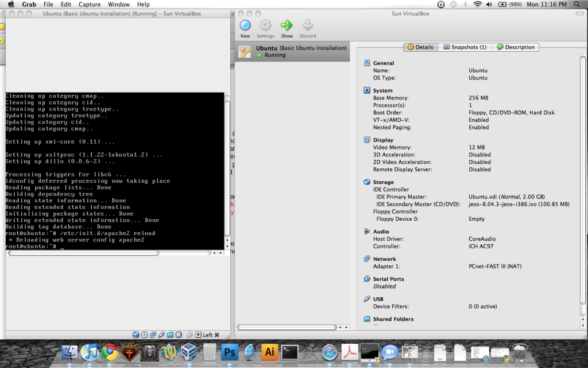
Task: Click the Shared Folders section icon
Action: [367, 319]
